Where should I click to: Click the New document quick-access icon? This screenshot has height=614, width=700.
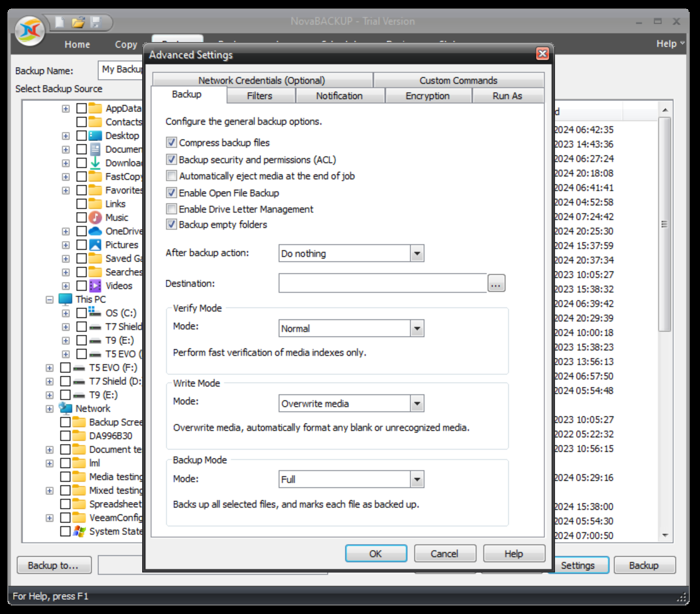[x=60, y=22]
